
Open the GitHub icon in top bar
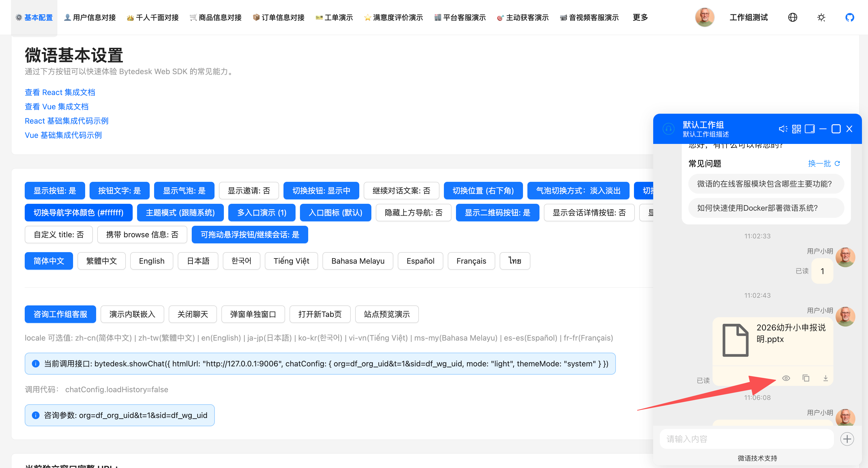tap(850, 17)
